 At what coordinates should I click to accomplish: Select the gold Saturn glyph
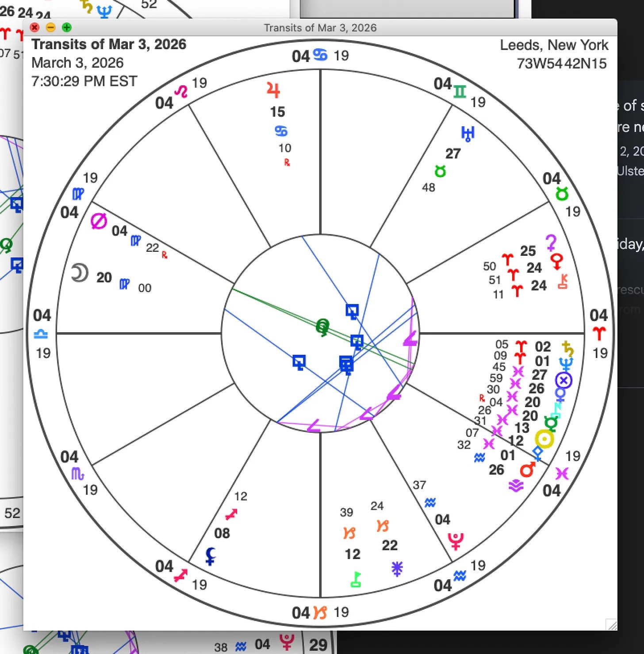click(x=567, y=349)
